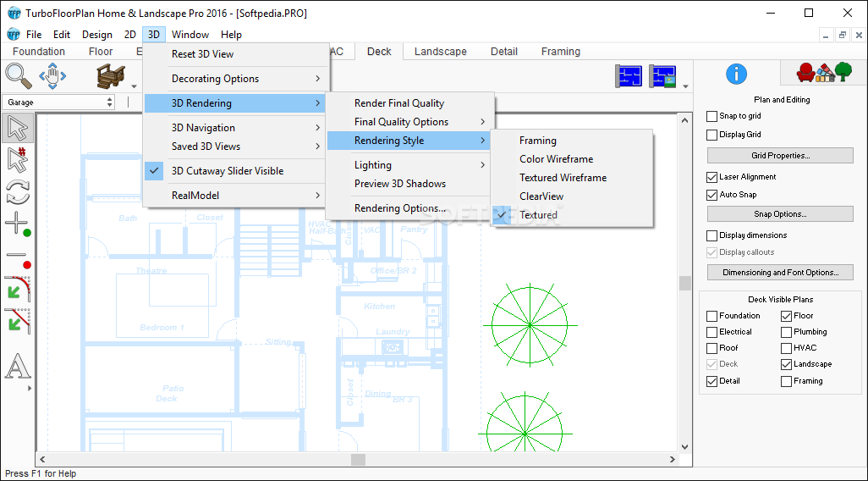Click the wooden deck tool icon
Screen dimensions: 868x481
coord(111,76)
